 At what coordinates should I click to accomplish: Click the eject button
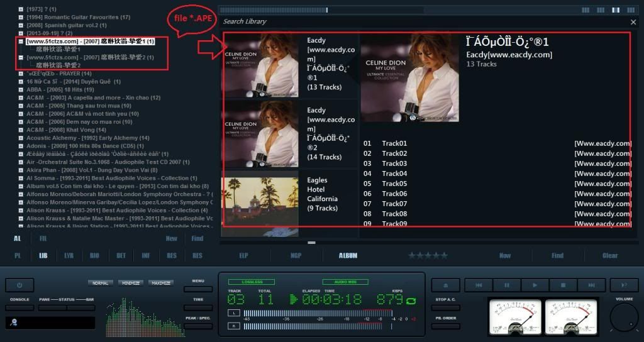(445, 285)
